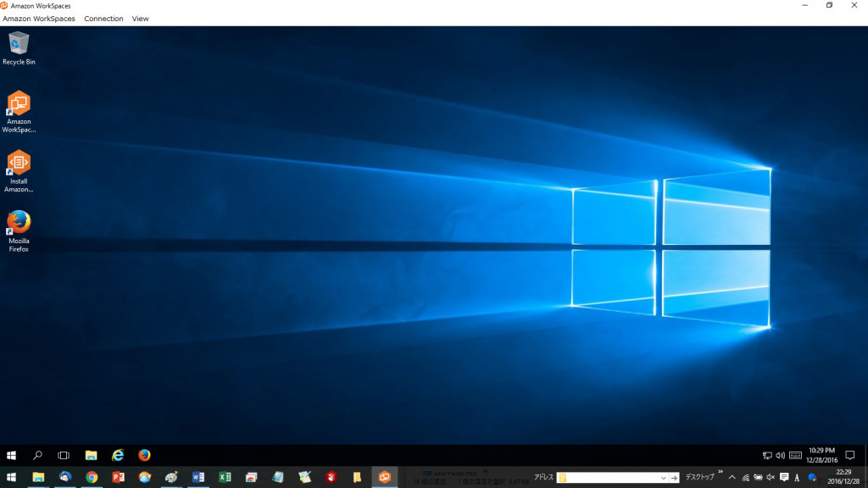Launch Internet Explorer from the remote taskbar
The image size is (868, 488).
(x=118, y=455)
